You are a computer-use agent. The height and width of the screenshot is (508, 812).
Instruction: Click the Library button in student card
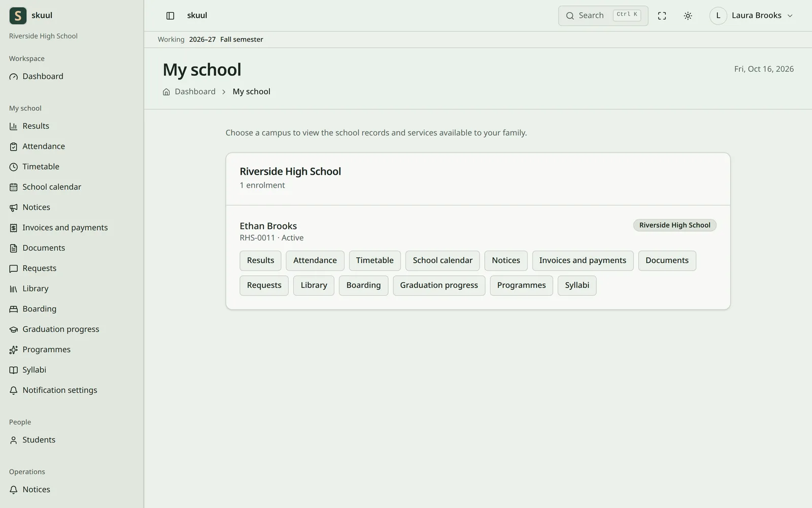[x=314, y=285]
